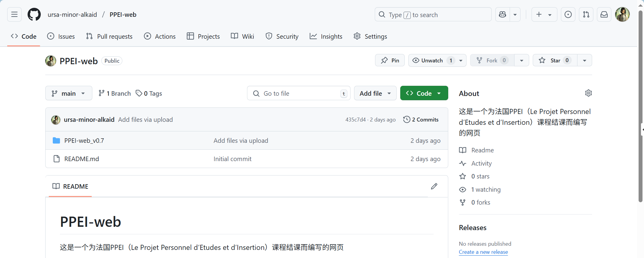Open the hamburger navigation menu
644x258 pixels.
click(14, 14)
